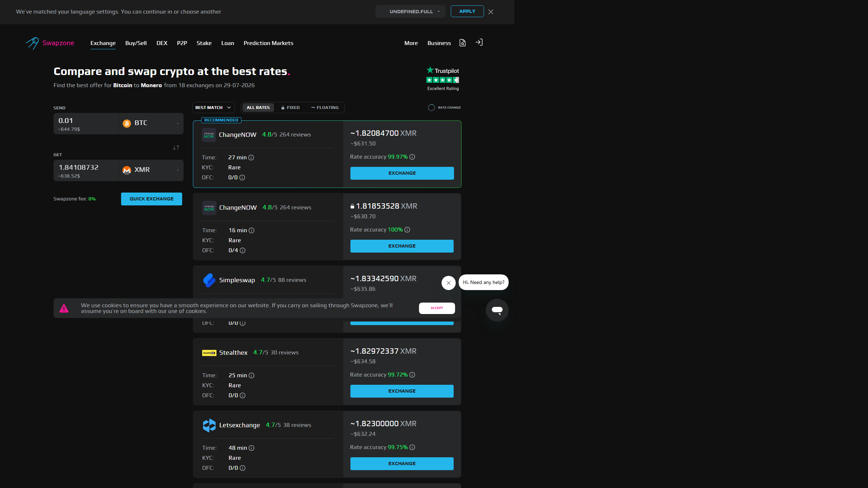Expand the Best Match sort dropdown
The image size is (868, 488).
(213, 108)
